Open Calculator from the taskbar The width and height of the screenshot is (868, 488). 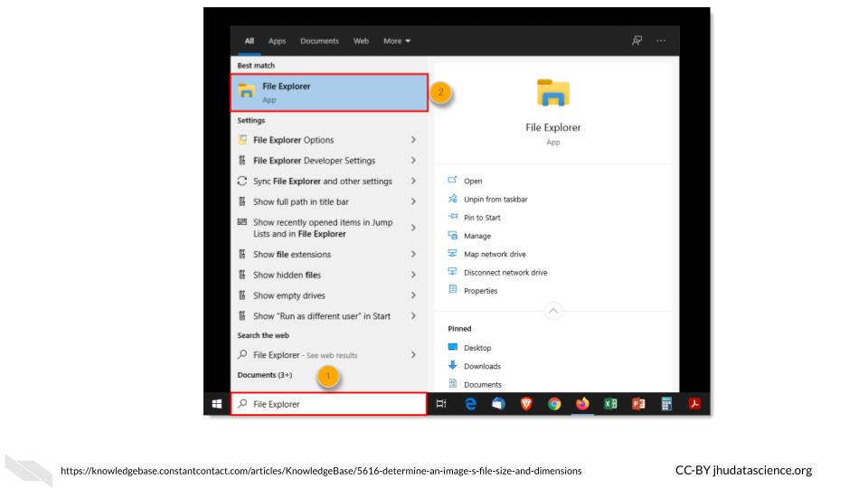point(666,404)
